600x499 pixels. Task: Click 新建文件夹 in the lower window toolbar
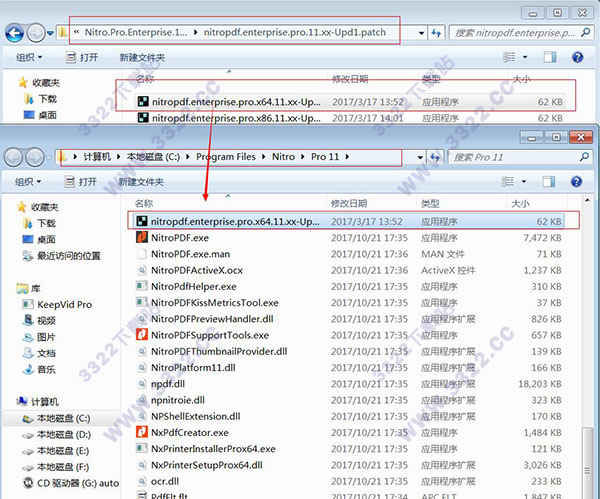[141, 182]
